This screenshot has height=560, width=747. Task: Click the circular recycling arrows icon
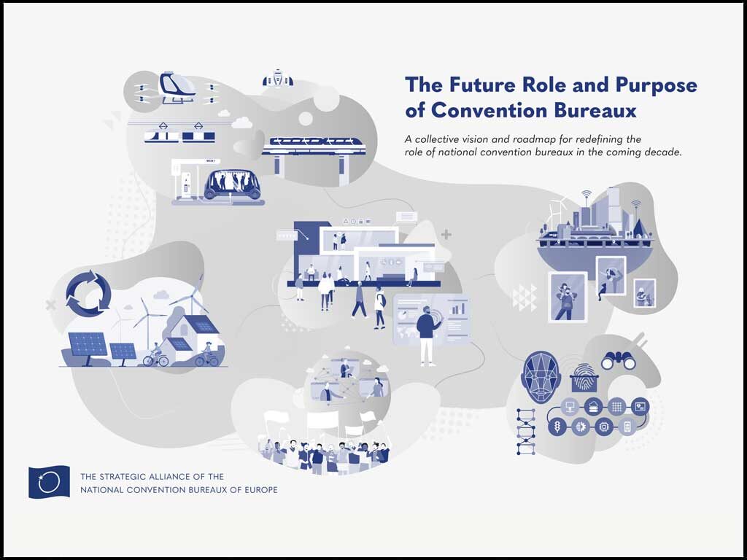coord(88,293)
